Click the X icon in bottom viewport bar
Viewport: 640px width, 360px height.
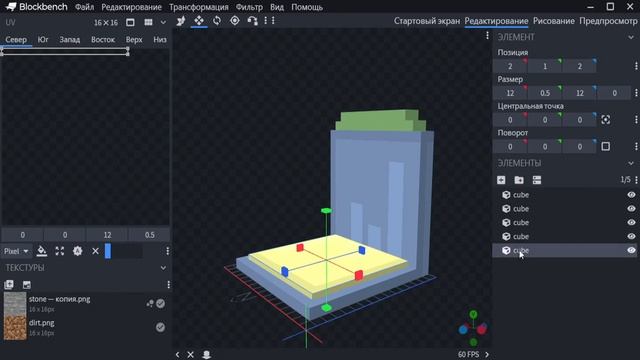coord(191,355)
